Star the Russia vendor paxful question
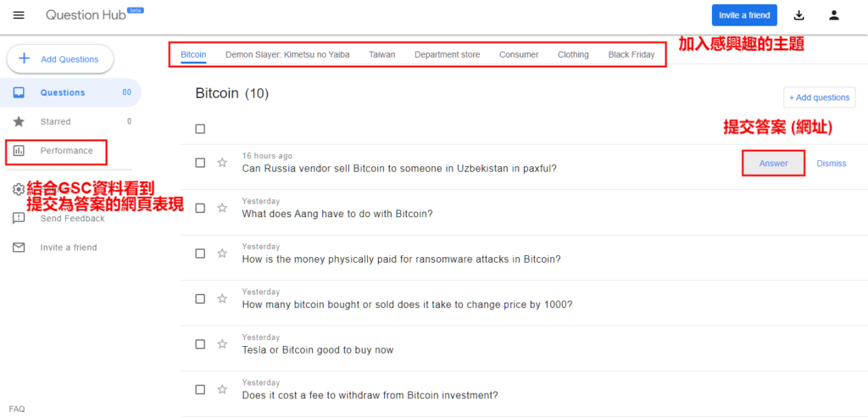The height and width of the screenshot is (418, 868). [x=222, y=163]
